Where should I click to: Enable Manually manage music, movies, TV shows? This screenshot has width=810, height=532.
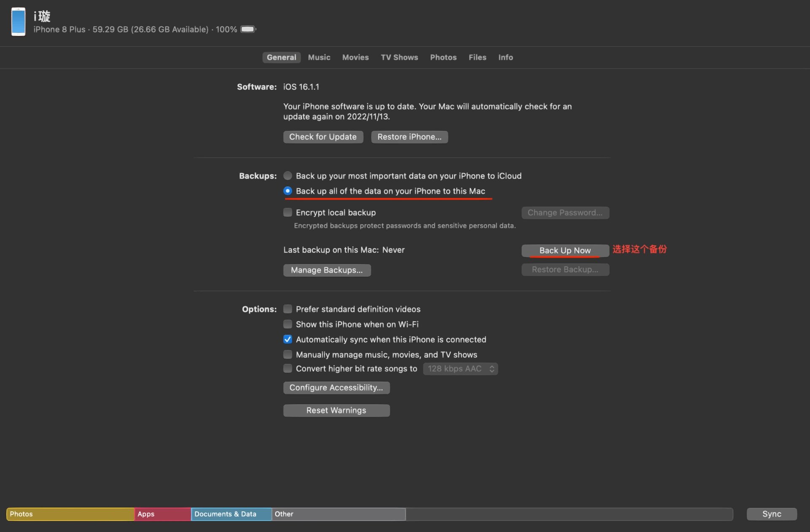pyautogui.click(x=288, y=355)
